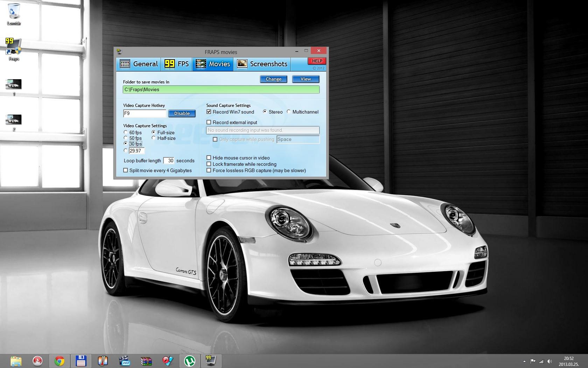Open the Screenshots tab

(262, 64)
